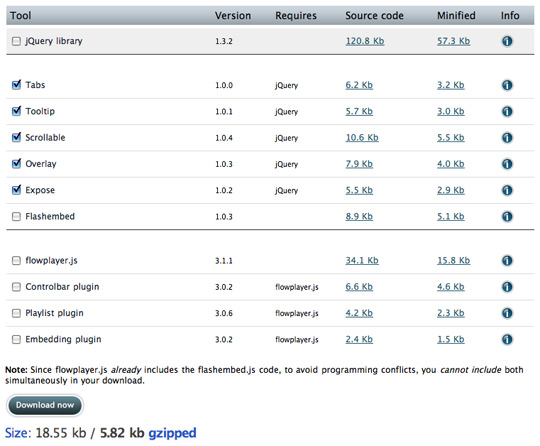Enable the Flashembed checkbox
The height and width of the screenshot is (446, 540).
[16, 217]
